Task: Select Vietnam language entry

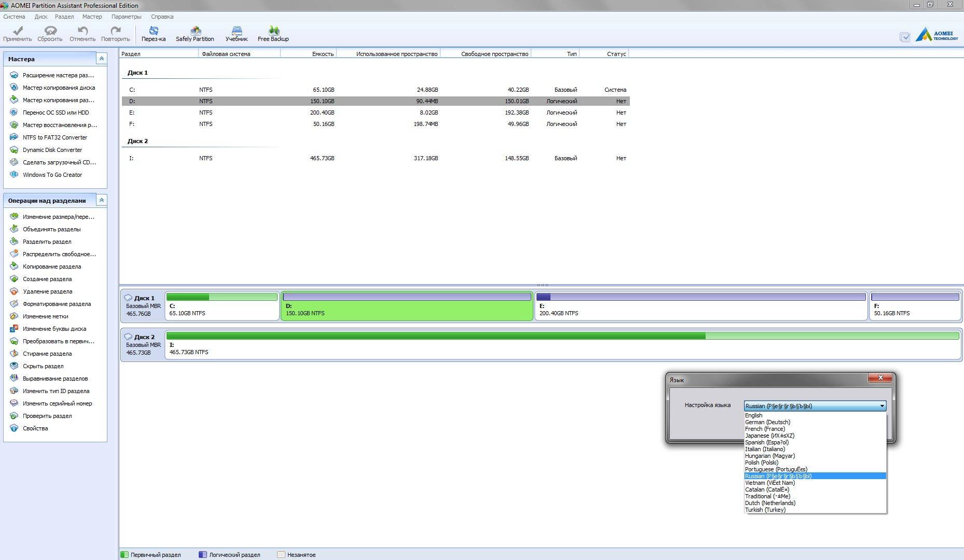Action: pyautogui.click(x=815, y=483)
